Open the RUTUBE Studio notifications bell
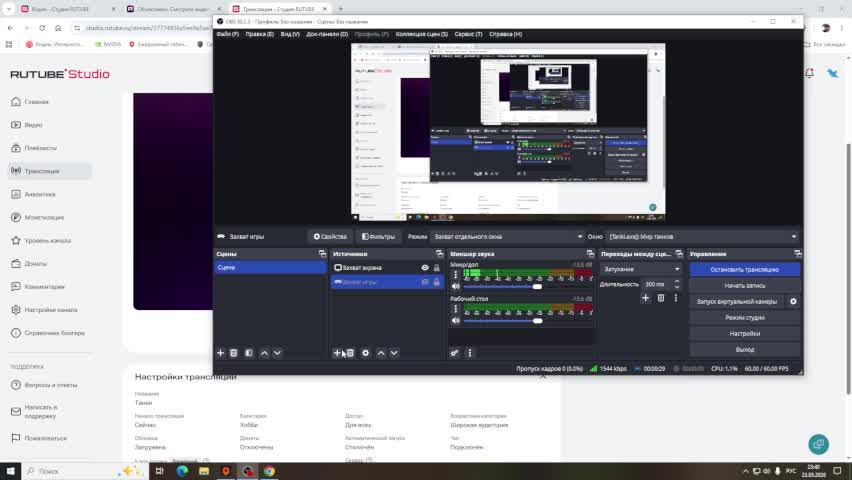This screenshot has width=852, height=480. click(x=809, y=73)
